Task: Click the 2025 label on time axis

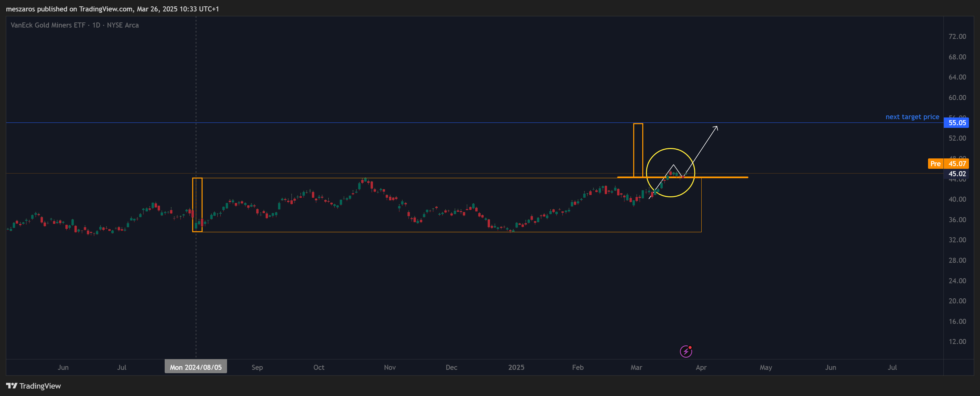Action: (516, 367)
